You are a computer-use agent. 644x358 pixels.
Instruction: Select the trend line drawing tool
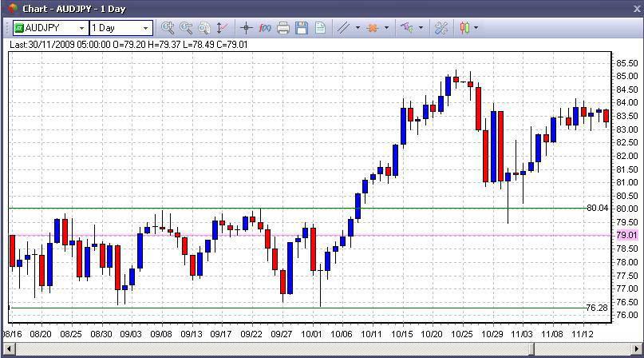343,28
